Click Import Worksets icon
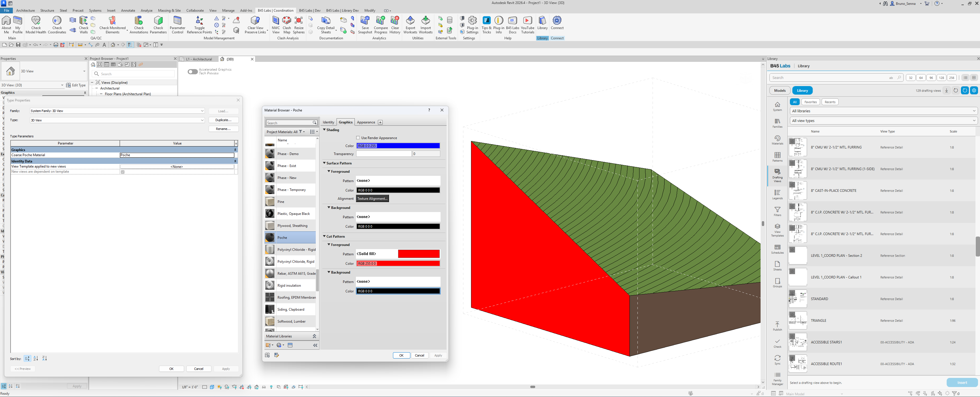980x397 pixels. tap(426, 25)
